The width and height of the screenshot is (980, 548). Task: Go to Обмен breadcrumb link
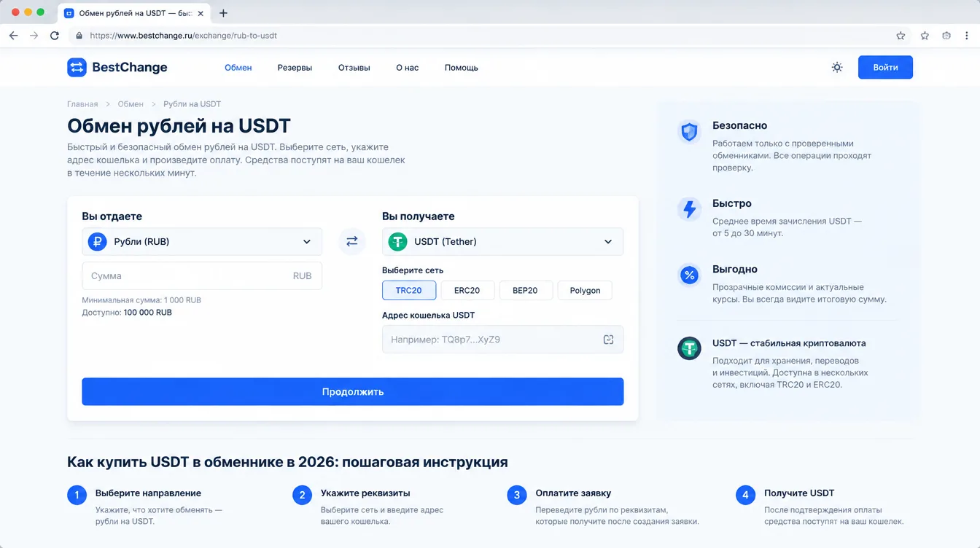tap(131, 104)
